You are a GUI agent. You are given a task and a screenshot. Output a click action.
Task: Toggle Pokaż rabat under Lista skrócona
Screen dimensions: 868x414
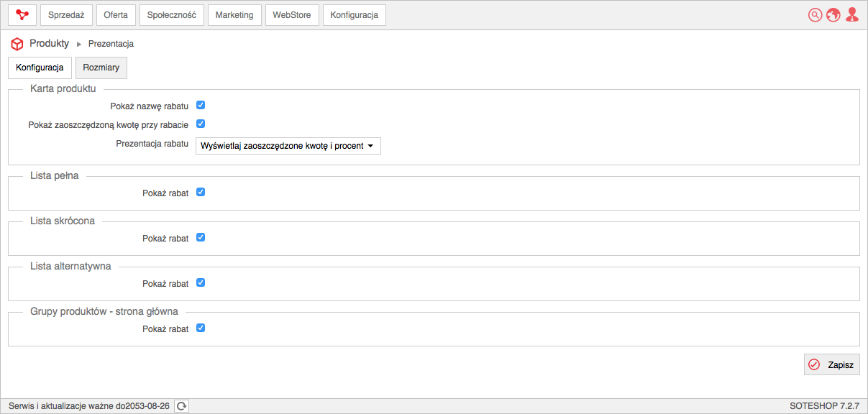(x=201, y=238)
